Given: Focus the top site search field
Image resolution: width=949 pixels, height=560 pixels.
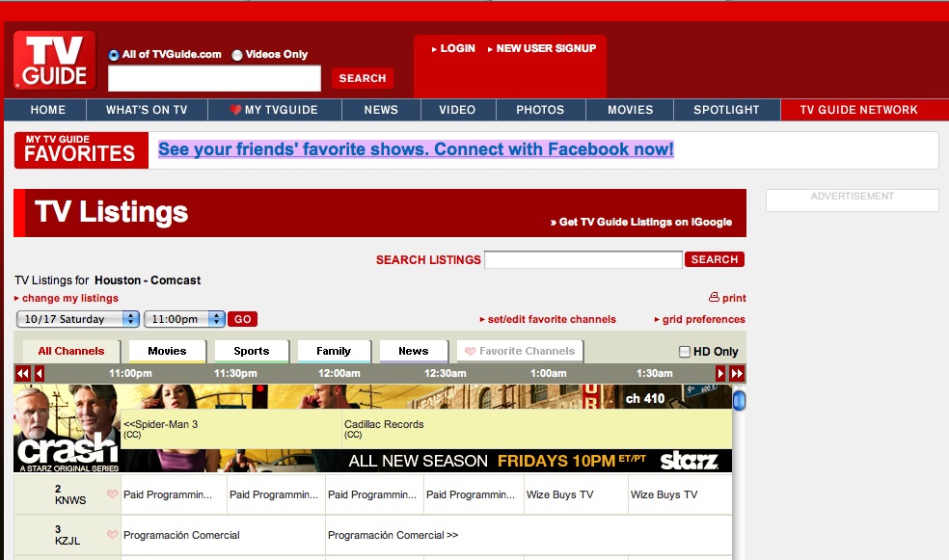Looking at the screenshot, I should [x=214, y=78].
